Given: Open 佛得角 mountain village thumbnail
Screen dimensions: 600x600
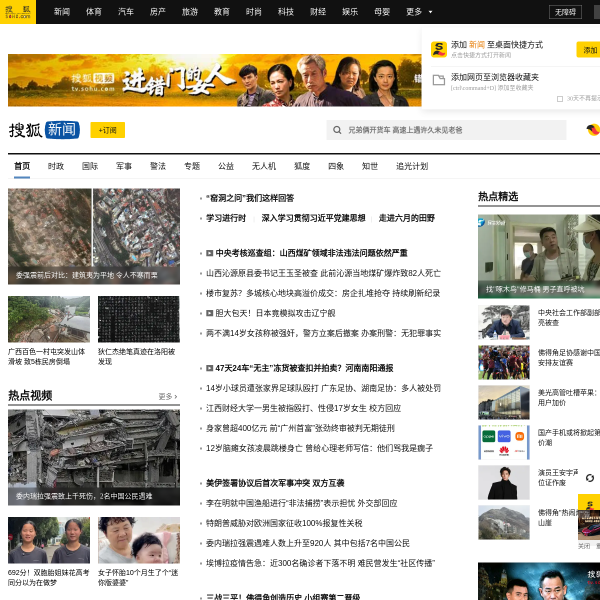Looking at the screenshot, I should (x=504, y=523).
